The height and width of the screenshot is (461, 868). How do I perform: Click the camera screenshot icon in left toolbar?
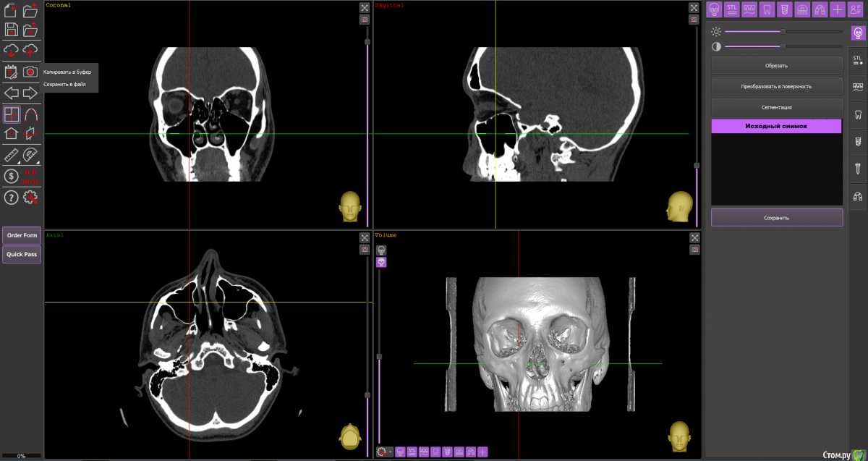click(x=30, y=72)
